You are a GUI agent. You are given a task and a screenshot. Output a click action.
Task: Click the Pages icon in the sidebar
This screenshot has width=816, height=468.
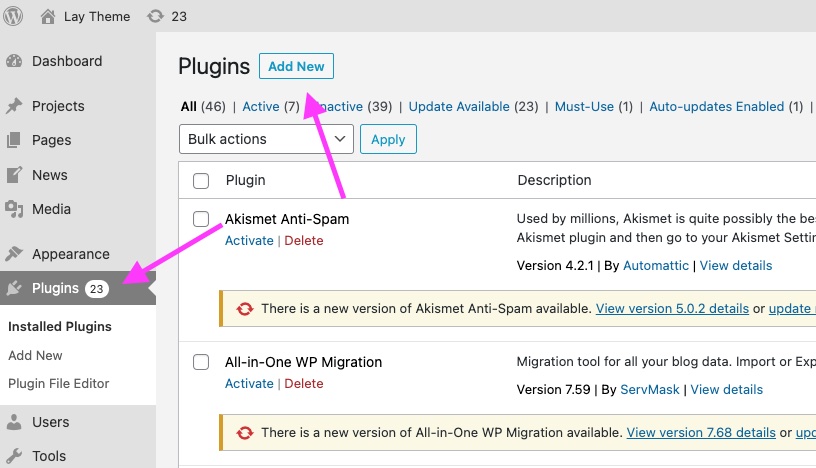tap(14, 140)
